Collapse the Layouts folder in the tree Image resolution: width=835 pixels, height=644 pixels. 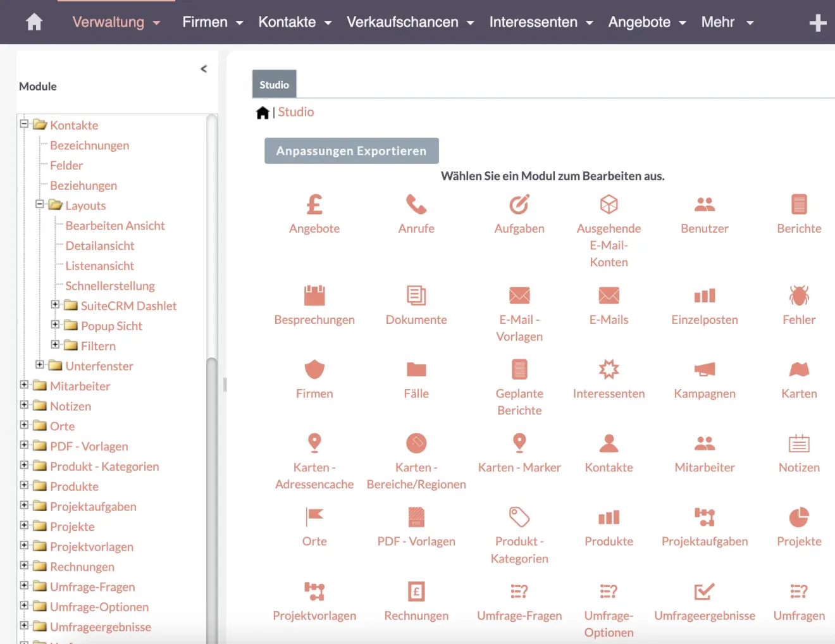tap(40, 205)
